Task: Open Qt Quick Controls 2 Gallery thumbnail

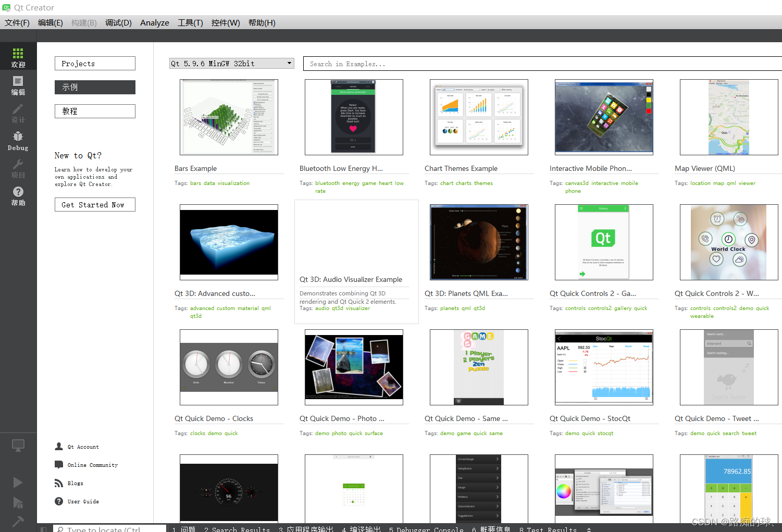Action: tap(604, 242)
